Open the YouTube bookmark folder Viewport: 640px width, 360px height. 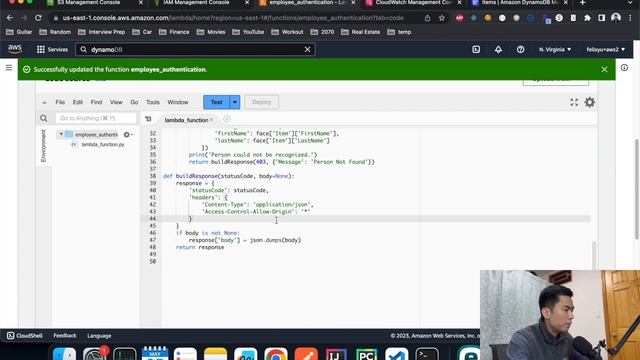coord(248,32)
